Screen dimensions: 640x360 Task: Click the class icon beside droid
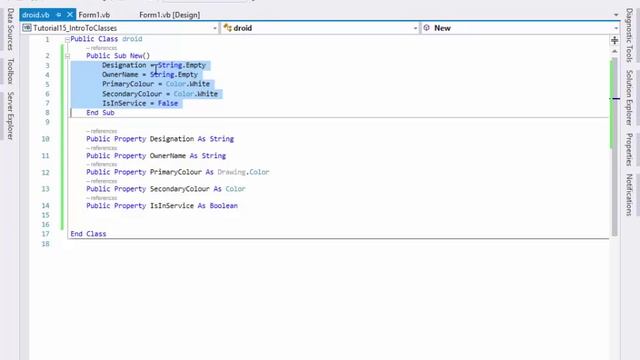point(227,28)
